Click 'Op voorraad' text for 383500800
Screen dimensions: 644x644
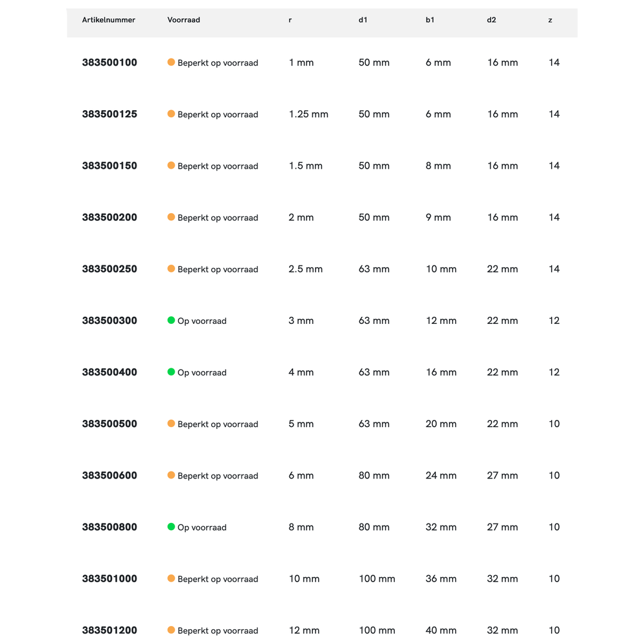click(x=202, y=527)
